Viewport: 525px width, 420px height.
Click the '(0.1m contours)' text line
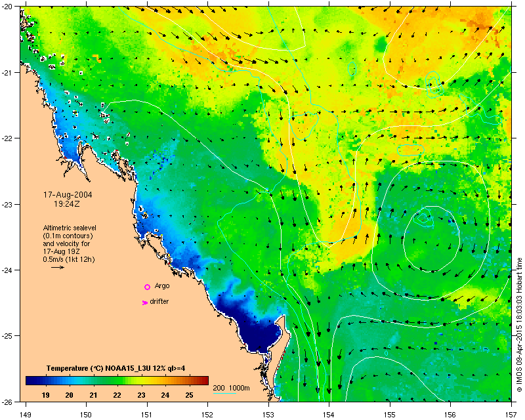point(68,236)
